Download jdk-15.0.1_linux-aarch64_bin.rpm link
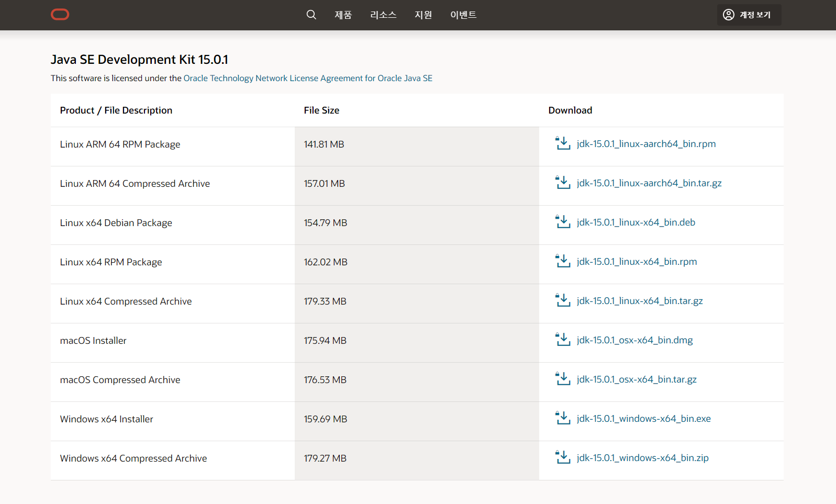This screenshot has height=504, width=836. (x=646, y=144)
